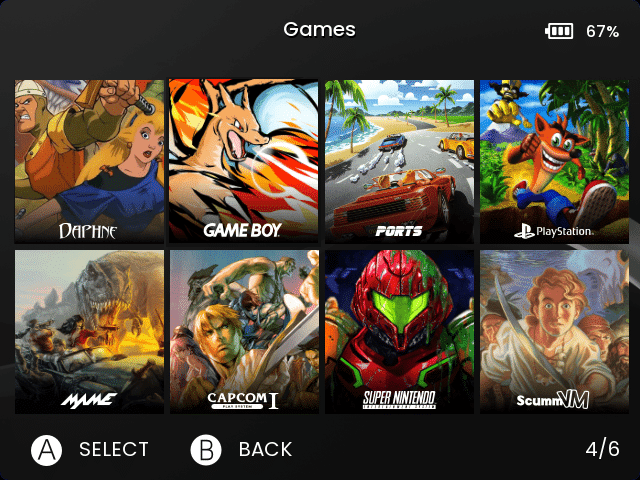Open the Ports tile with racing cars

pos(399,161)
